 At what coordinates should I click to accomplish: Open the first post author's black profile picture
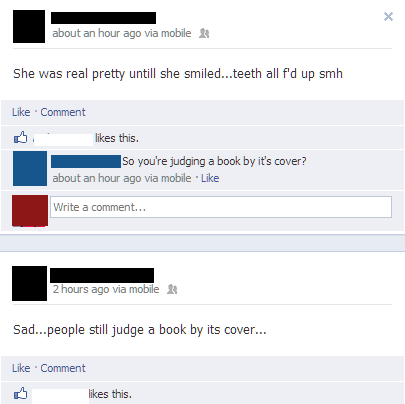tap(29, 26)
